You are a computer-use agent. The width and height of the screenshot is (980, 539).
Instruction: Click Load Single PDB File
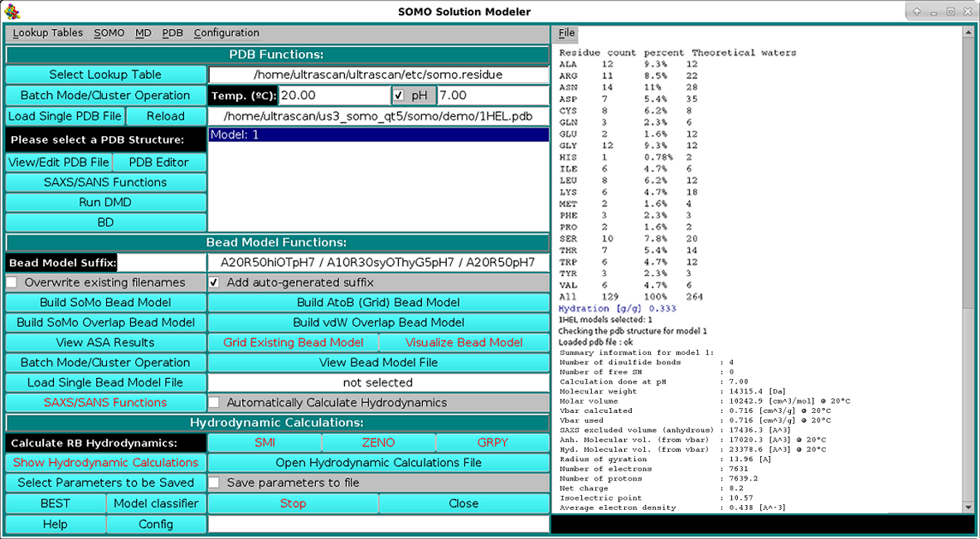point(65,116)
